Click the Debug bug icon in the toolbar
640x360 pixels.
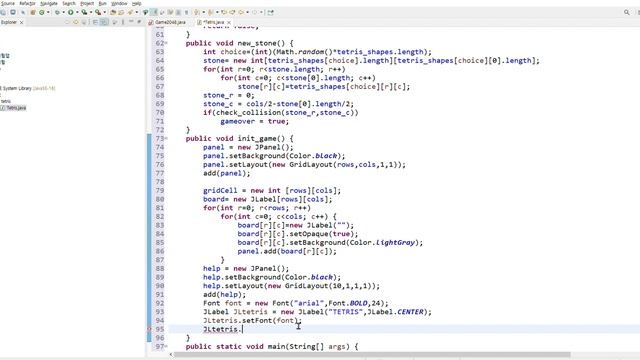pos(57,12)
